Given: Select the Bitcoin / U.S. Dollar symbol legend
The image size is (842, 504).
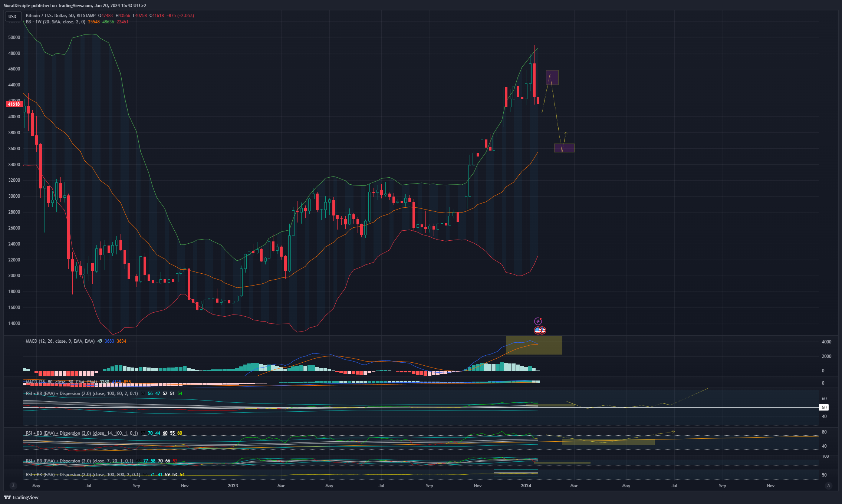Looking at the screenshot, I should 61,16.
